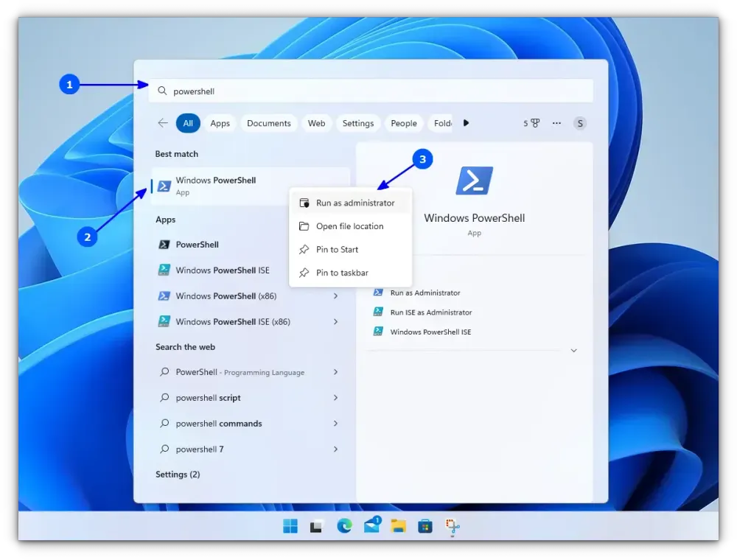The image size is (737, 560).
Task: Open the Mail app on taskbar
Action: pos(371,525)
